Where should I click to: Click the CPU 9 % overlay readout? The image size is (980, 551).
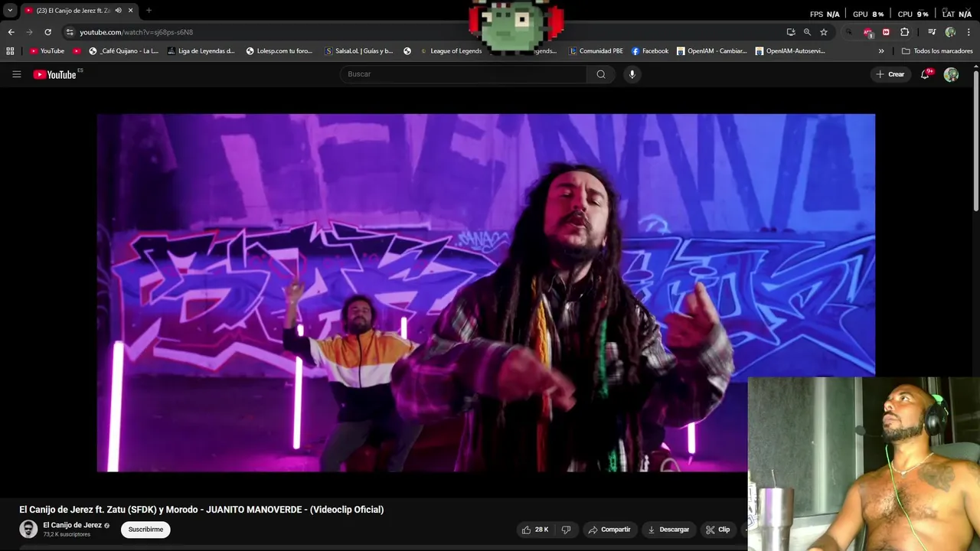click(913, 14)
